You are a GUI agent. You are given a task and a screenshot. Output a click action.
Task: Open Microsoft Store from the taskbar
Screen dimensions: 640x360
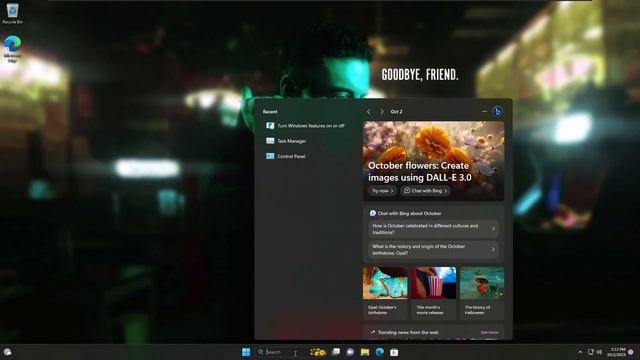394,352
